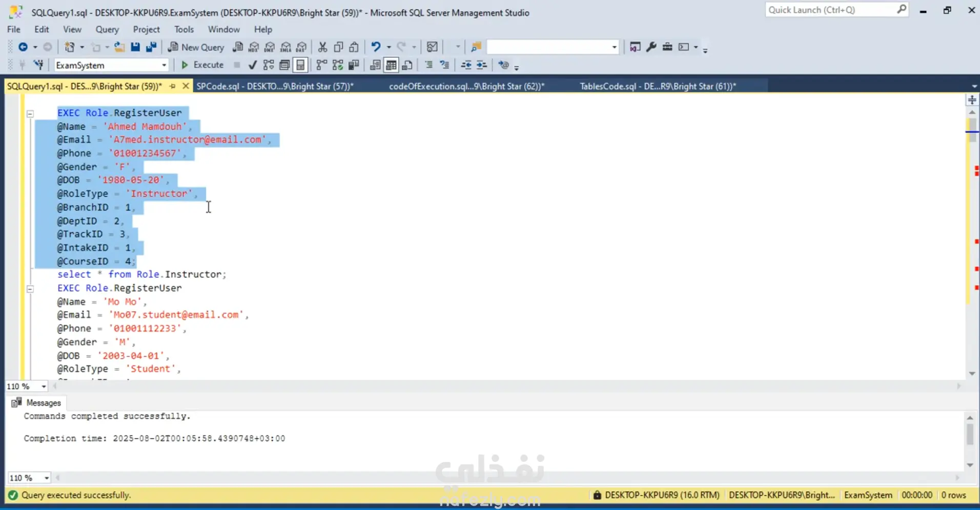This screenshot has width=980, height=510.
Task: Click the split editor handle above scrollbar
Action: tap(972, 100)
